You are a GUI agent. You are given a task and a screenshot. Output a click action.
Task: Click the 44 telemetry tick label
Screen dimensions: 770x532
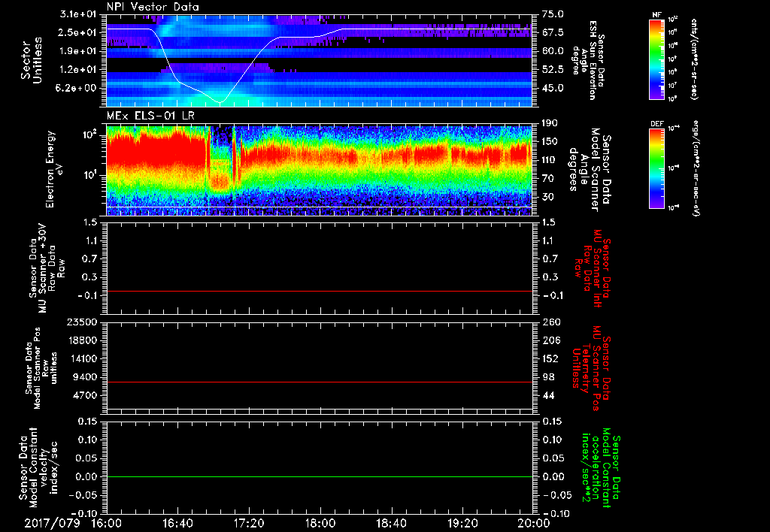547,395
